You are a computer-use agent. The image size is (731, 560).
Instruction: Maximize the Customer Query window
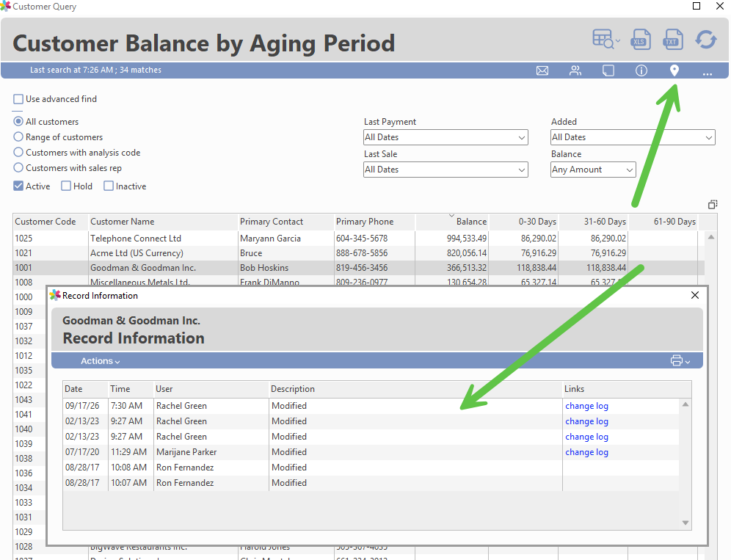pyautogui.click(x=697, y=6)
